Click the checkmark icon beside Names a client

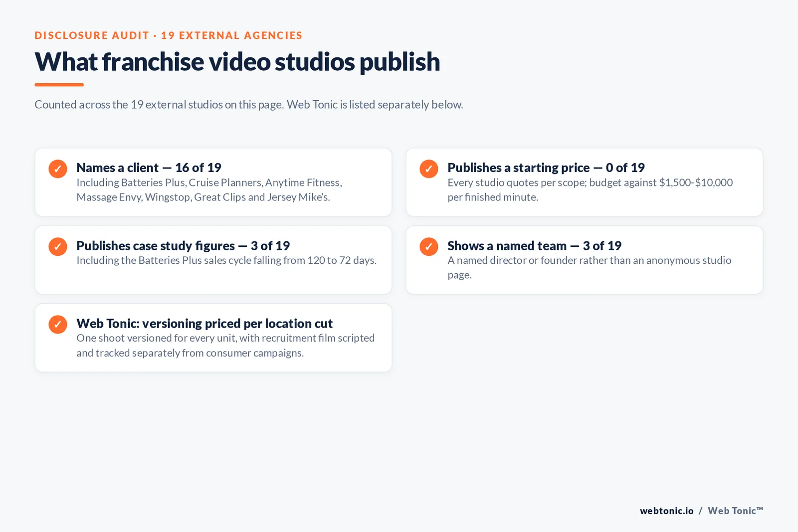(x=58, y=169)
